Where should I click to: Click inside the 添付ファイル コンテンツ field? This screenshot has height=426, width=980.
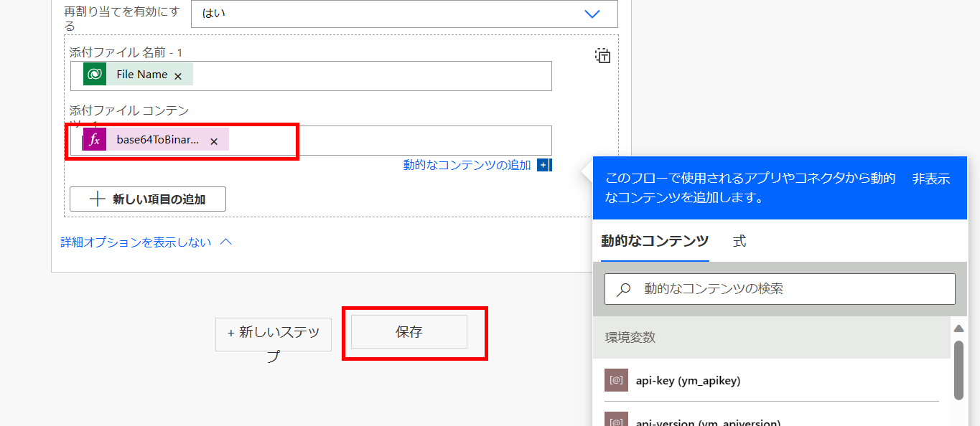[x=311, y=141]
